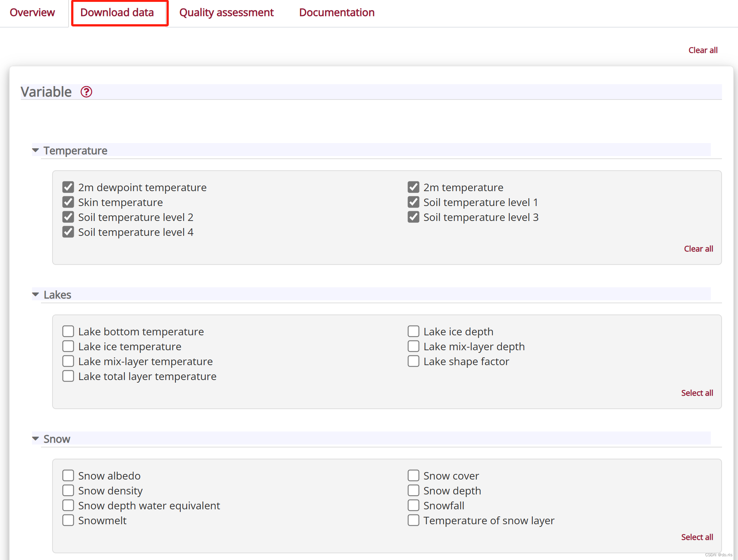Screen dimensions: 738x560
Task: Uncheck Skin temperature checkbox
Action: (x=68, y=202)
